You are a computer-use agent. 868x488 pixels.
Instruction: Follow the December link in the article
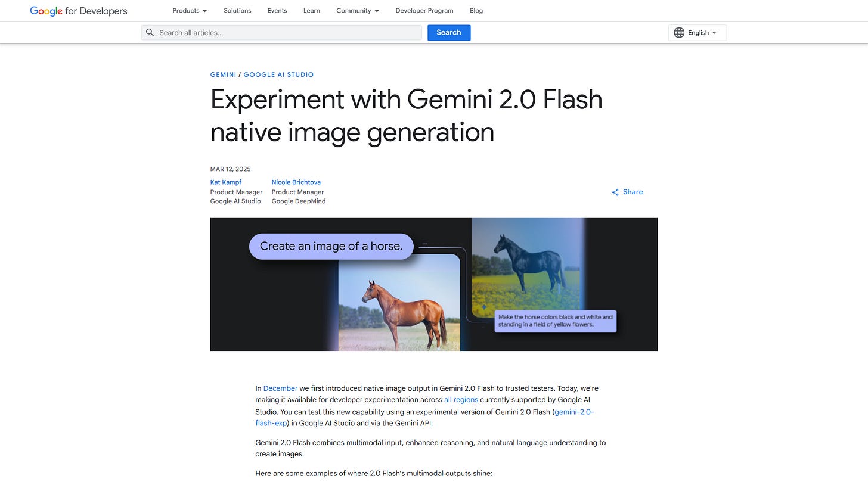(280, 388)
